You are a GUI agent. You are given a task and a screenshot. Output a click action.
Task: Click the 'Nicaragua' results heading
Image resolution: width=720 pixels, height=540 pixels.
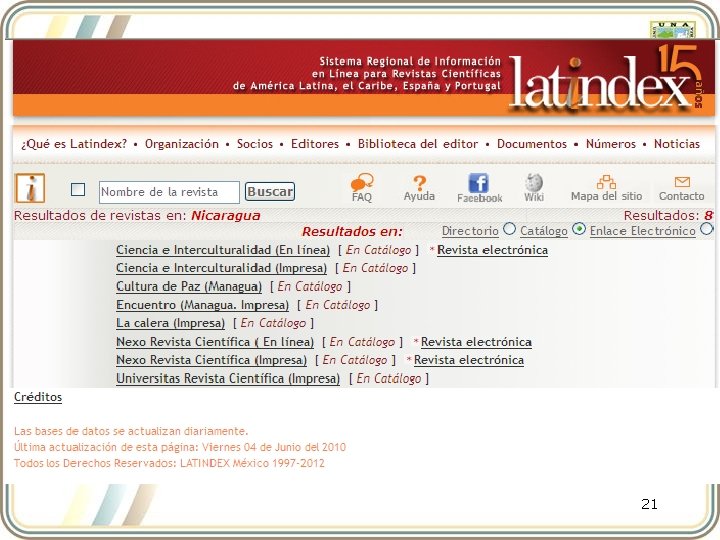coord(225,215)
